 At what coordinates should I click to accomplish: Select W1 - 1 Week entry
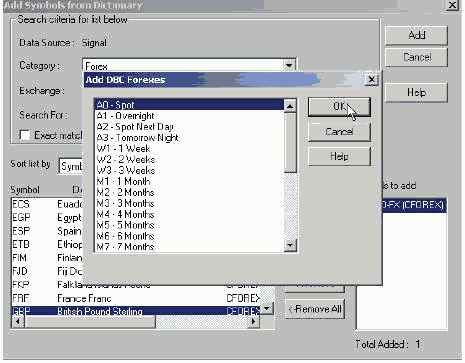(x=189, y=149)
